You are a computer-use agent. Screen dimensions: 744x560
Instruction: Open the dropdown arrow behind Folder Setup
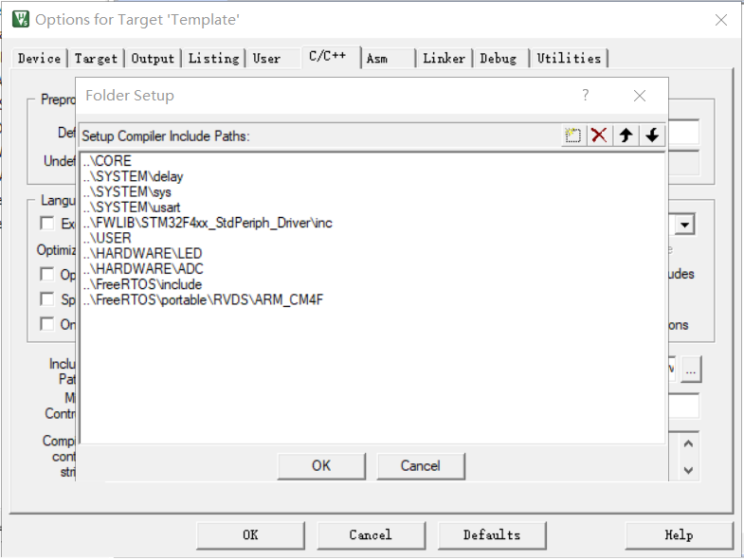coord(684,225)
